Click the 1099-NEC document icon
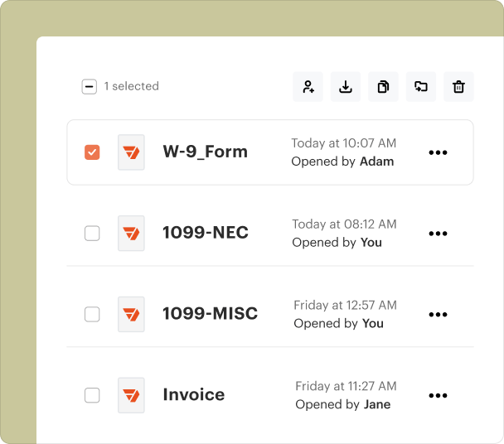504x444 pixels. click(x=131, y=234)
